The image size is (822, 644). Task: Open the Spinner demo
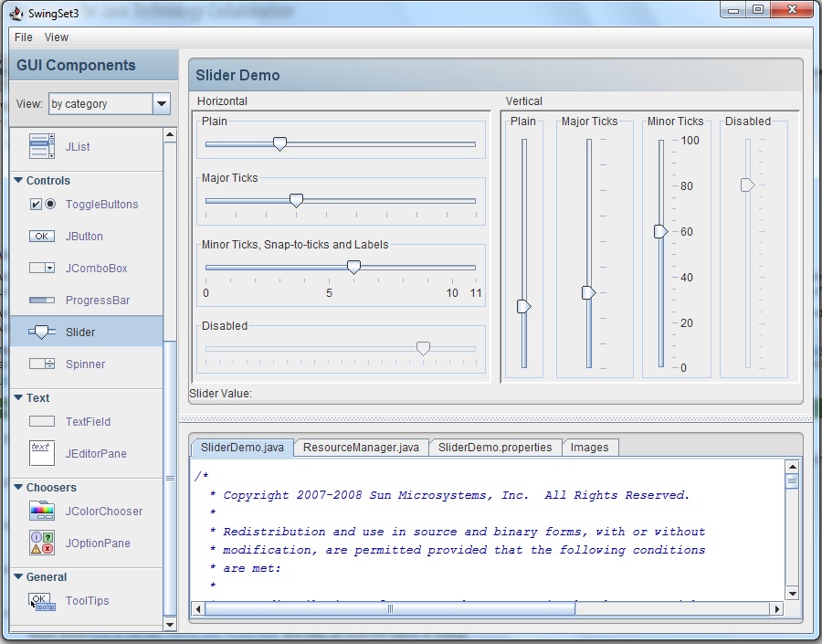[x=86, y=364]
